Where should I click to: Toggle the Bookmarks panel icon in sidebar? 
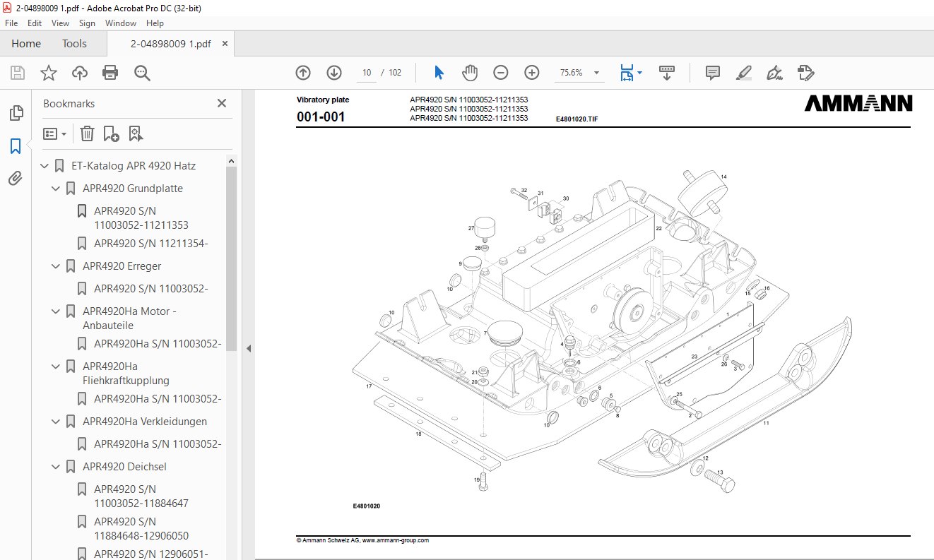coord(16,146)
